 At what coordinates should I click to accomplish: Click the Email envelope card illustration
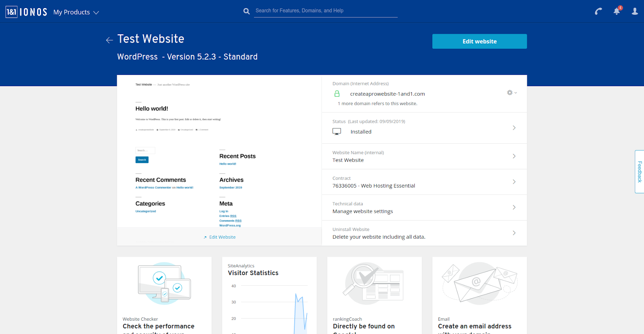(479, 283)
